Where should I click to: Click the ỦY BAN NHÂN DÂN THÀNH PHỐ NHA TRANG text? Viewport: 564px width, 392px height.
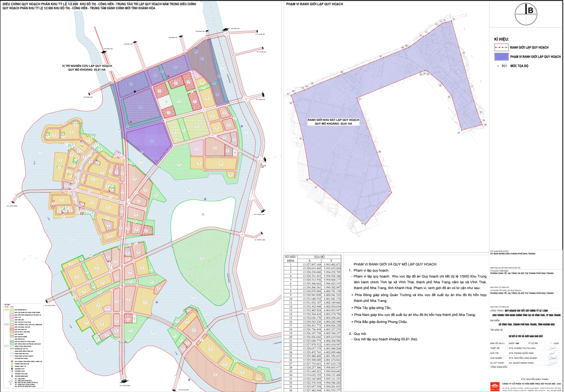pyautogui.click(x=513, y=254)
